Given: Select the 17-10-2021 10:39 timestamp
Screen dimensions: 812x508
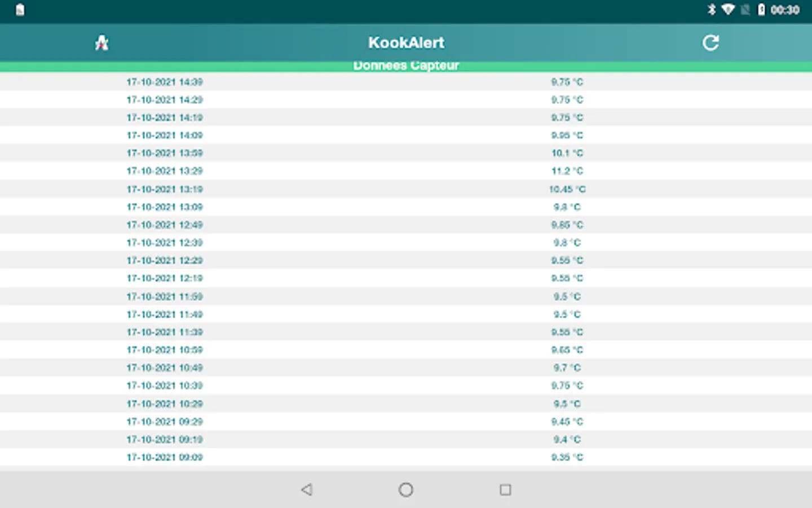Looking at the screenshot, I should point(165,386).
